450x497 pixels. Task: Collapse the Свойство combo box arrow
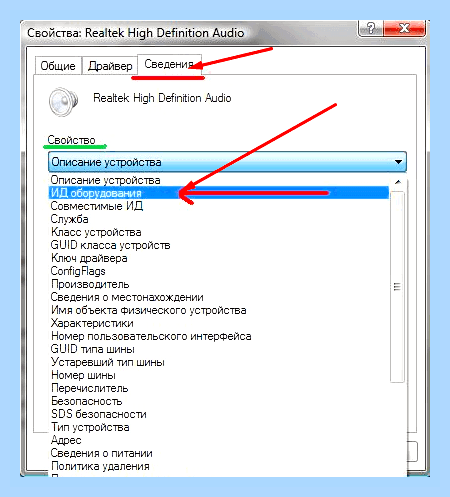coord(398,162)
